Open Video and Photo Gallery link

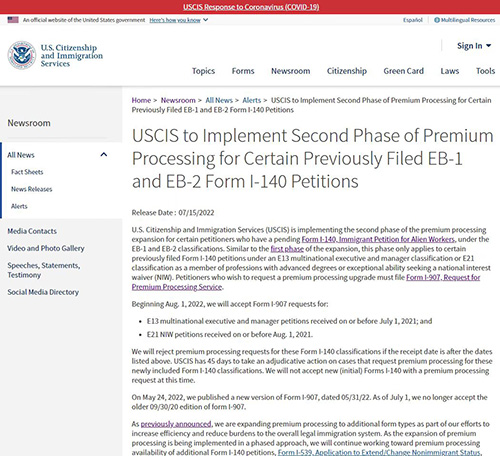(x=46, y=248)
